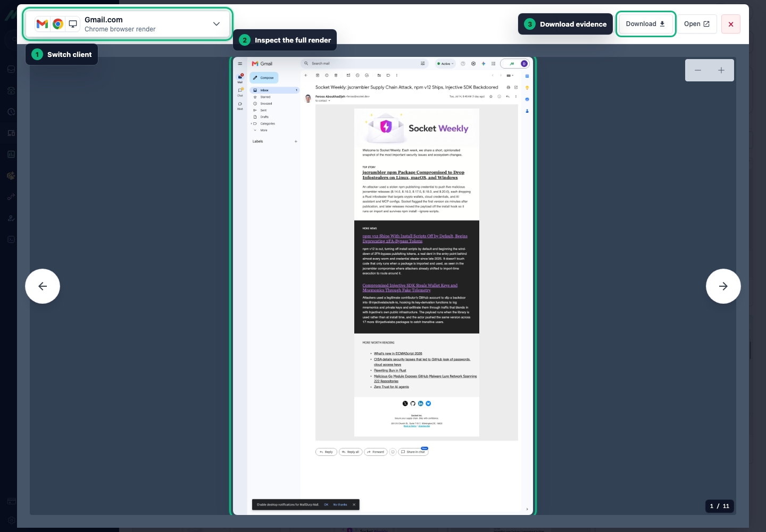Viewport: 766px width, 532px height.
Task: Open the npm v12 Ships headline link
Action: coord(415,238)
